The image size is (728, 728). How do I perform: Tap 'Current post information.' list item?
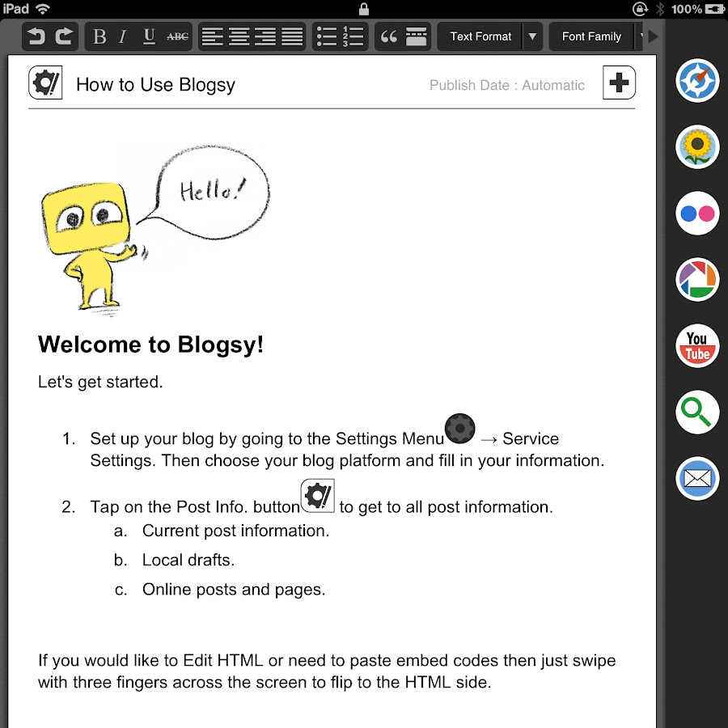tap(236, 531)
